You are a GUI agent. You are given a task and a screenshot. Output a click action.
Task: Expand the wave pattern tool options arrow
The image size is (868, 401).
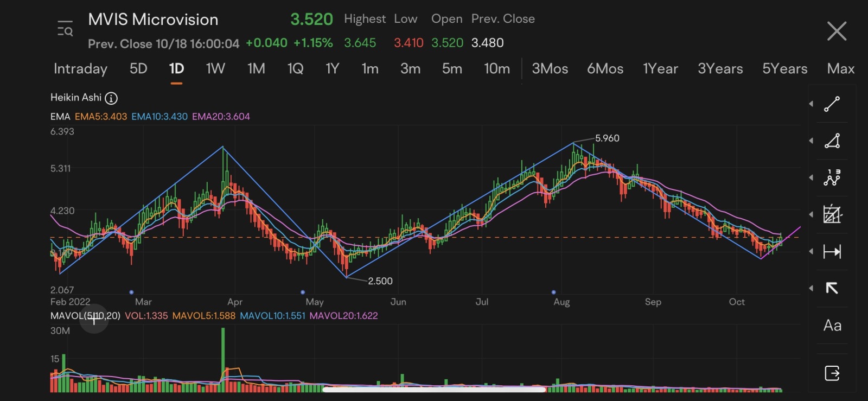point(811,177)
